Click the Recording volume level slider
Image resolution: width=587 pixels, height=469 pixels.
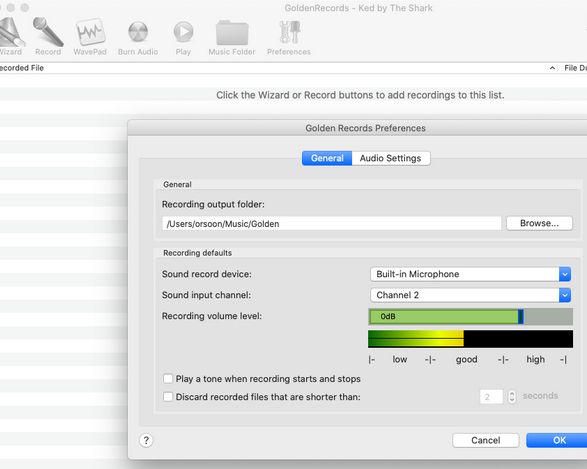(x=471, y=316)
